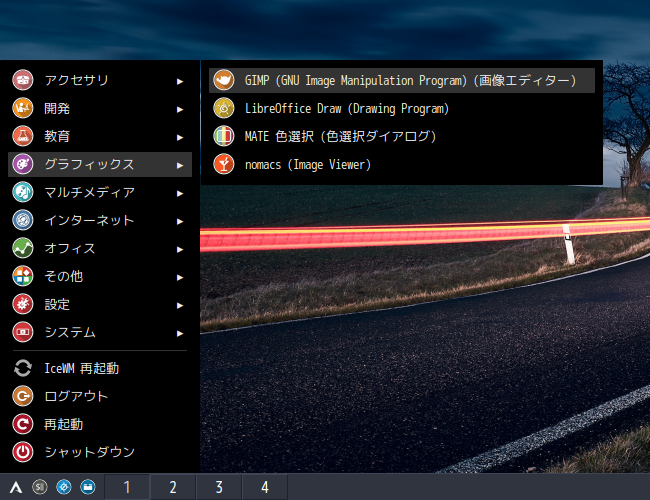Click the オフィス chart icon
Screen dimensions: 650x500
(23, 248)
